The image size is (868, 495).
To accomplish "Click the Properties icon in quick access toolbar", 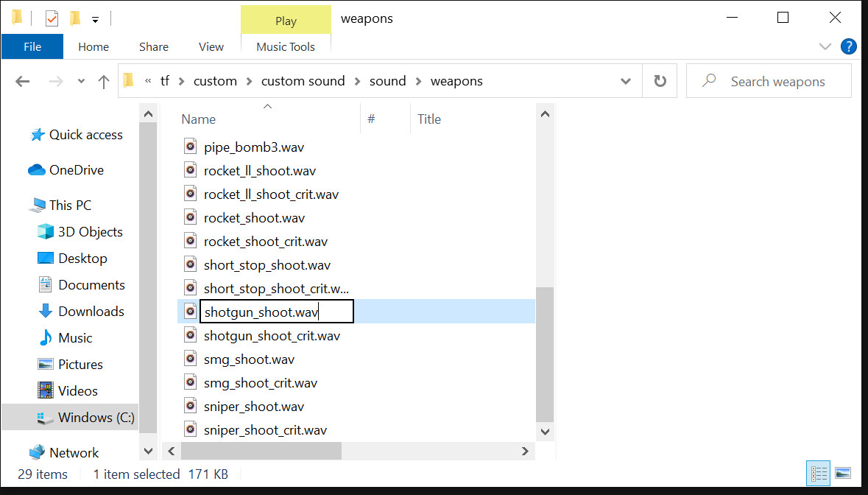I will click(52, 18).
